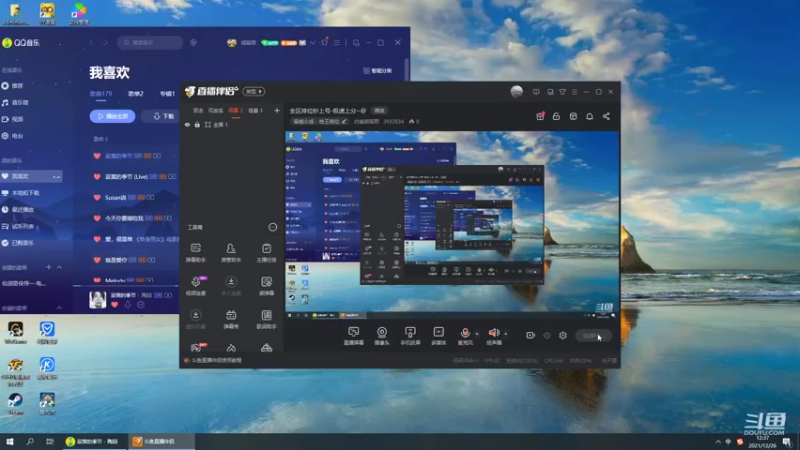Toggle the lock on 全屏1 source
This screenshot has width=800, height=450.
point(197,124)
